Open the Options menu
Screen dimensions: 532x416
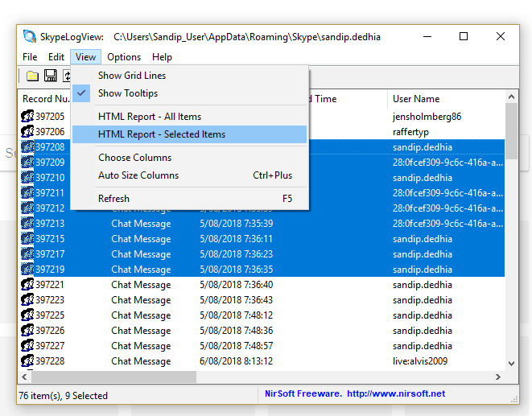click(124, 57)
